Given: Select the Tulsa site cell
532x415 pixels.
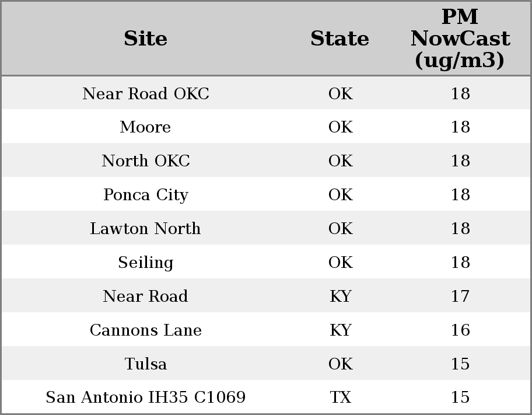Looking at the screenshot, I should pos(145,364).
